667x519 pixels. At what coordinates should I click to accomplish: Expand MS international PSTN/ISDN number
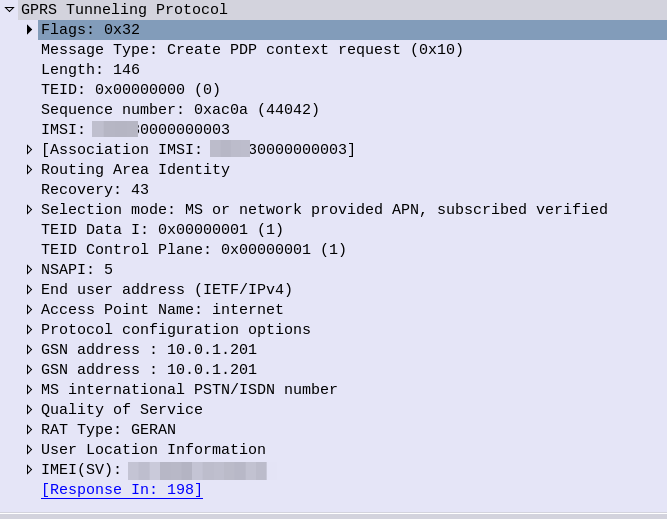point(30,390)
